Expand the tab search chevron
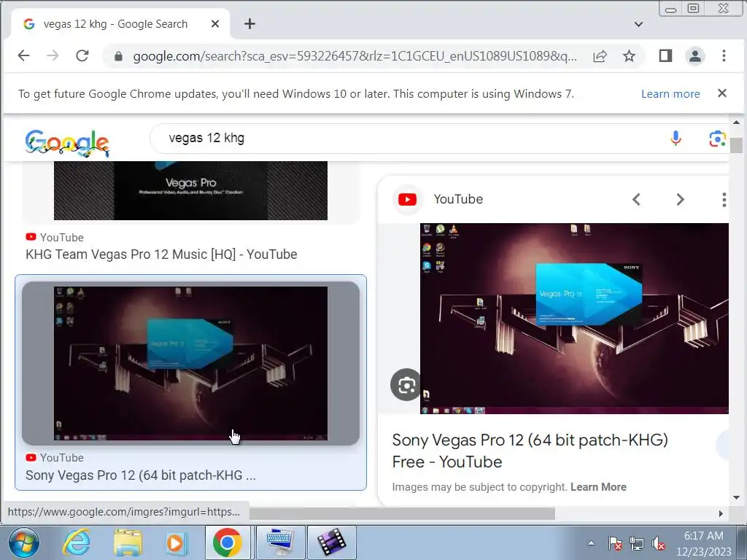 tap(639, 24)
